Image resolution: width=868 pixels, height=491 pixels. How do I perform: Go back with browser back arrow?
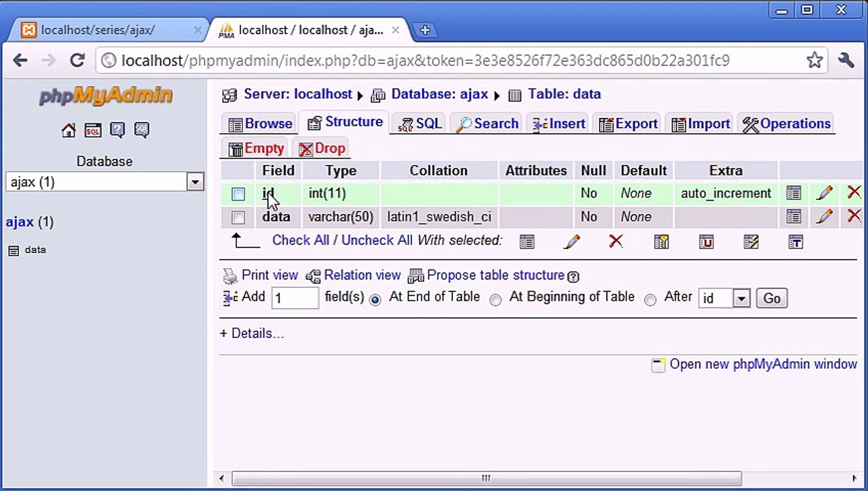[20, 61]
